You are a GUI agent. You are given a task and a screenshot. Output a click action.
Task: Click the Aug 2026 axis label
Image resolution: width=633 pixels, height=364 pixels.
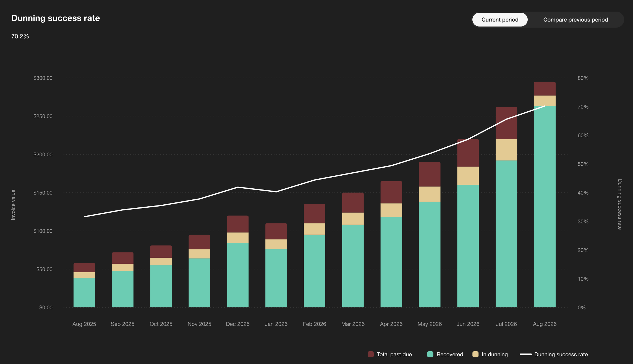coord(545,324)
